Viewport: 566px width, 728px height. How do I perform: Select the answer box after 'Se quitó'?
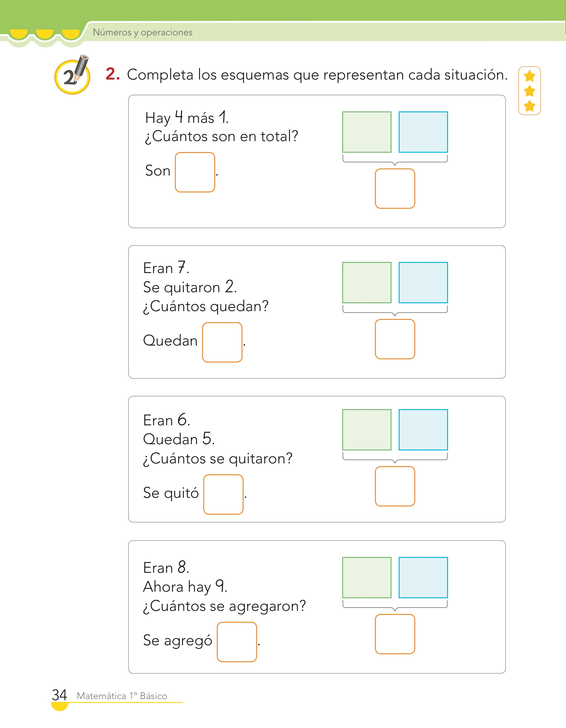[223, 494]
